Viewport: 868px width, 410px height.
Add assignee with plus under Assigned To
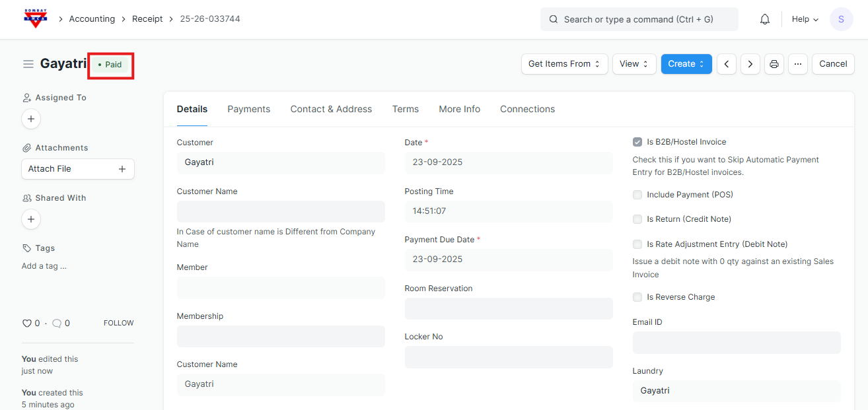click(x=31, y=119)
